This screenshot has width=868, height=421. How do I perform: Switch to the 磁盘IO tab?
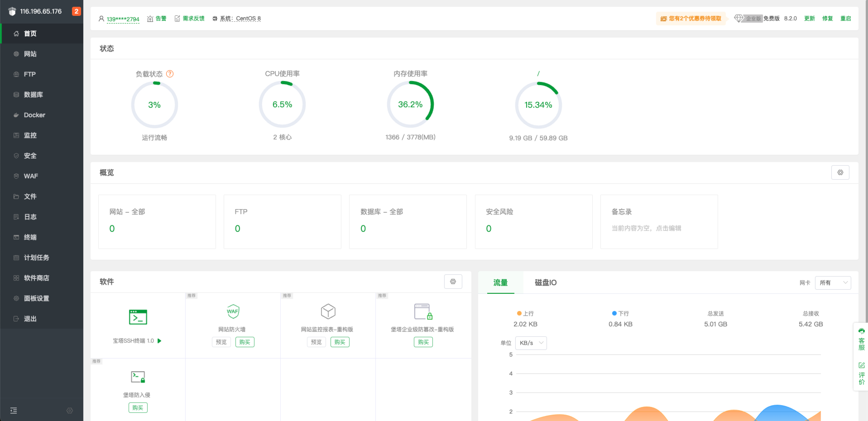[546, 282]
